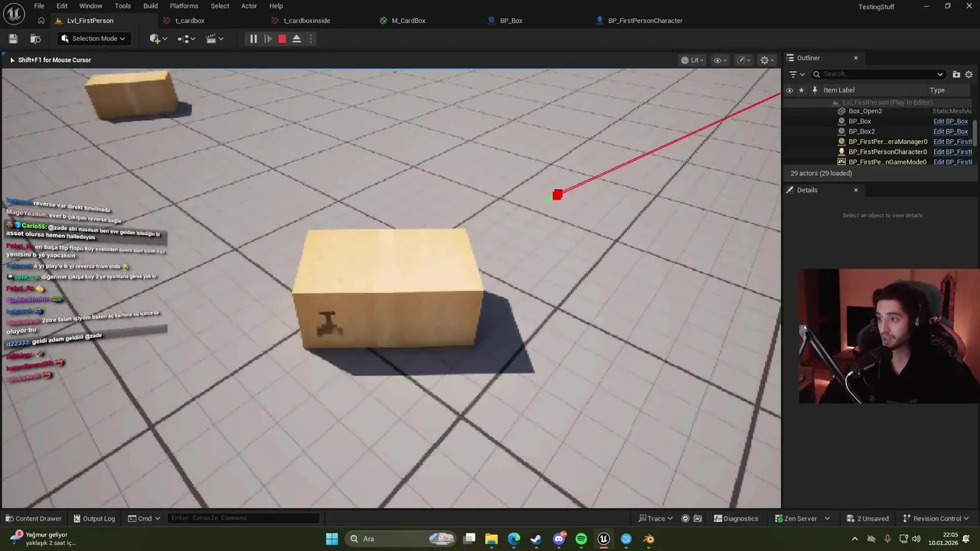Pause the play-in-editor simulation
Screen dimensions: 980x551
point(253,38)
